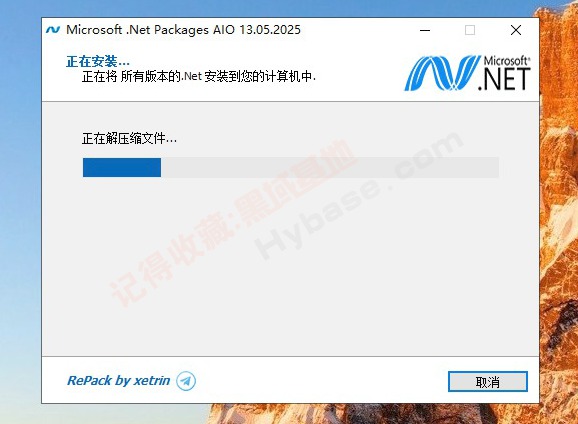Click the blue wave graphic of the .NET logo
Image resolution: width=578 pixels, height=424 pixels.
tap(442, 73)
